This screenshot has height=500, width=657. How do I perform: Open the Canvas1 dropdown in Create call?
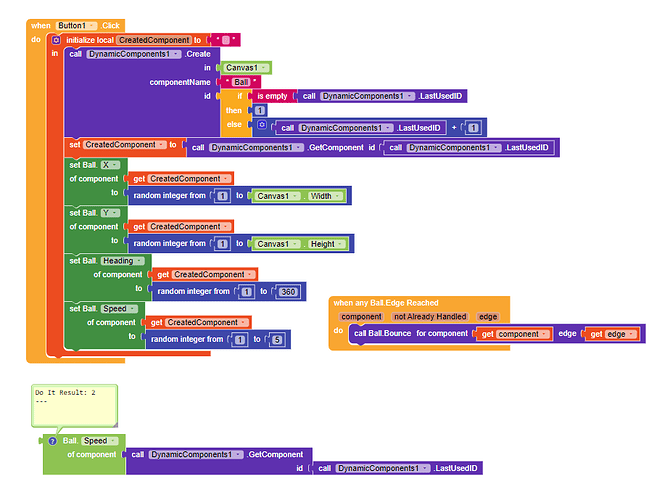click(246, 68)
